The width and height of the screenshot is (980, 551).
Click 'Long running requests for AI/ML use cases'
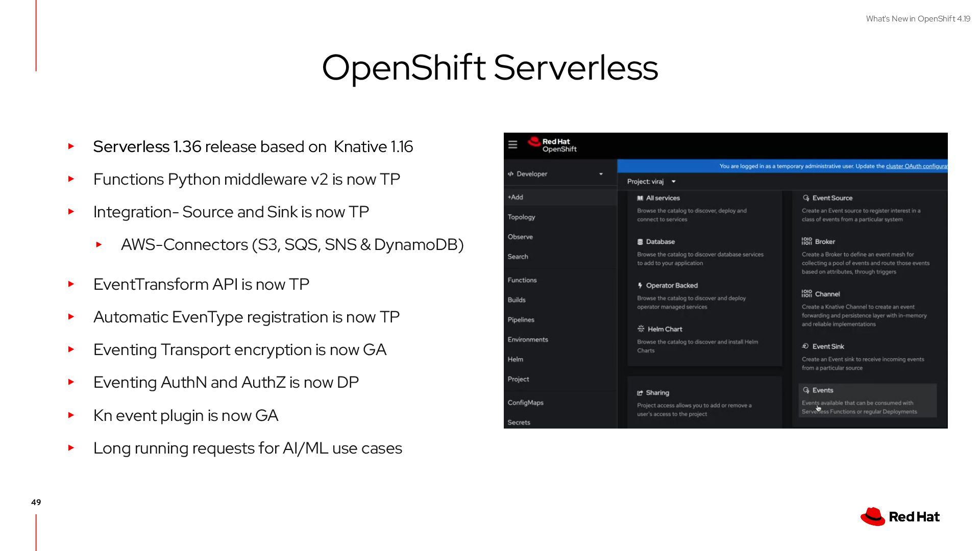tap(248, 448)
